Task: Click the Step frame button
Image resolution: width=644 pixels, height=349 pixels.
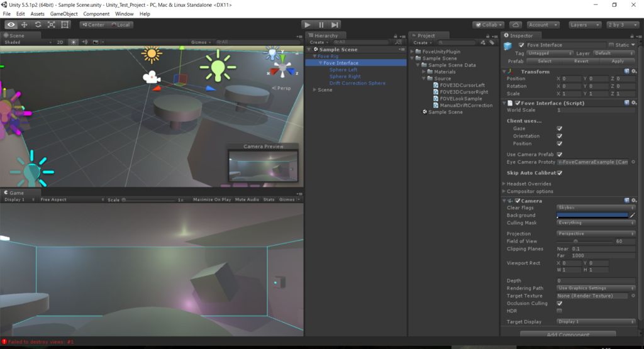Action: coord(335,25)
